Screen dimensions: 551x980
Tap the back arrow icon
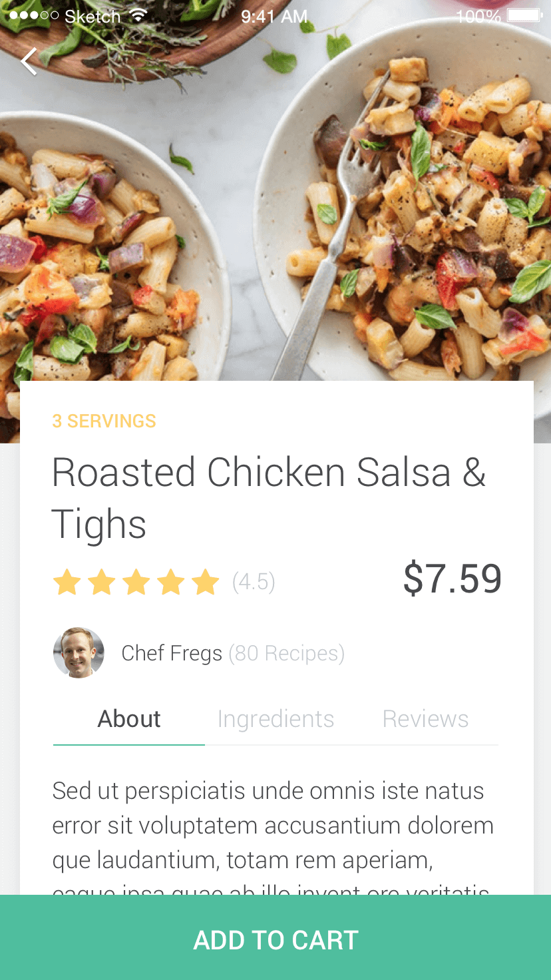(29, 61)
